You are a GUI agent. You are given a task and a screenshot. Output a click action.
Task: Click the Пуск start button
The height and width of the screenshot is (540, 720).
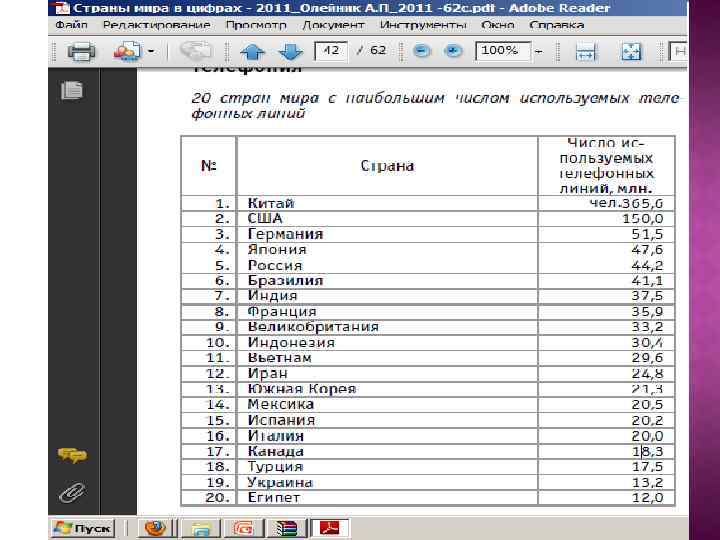point(82,529)
